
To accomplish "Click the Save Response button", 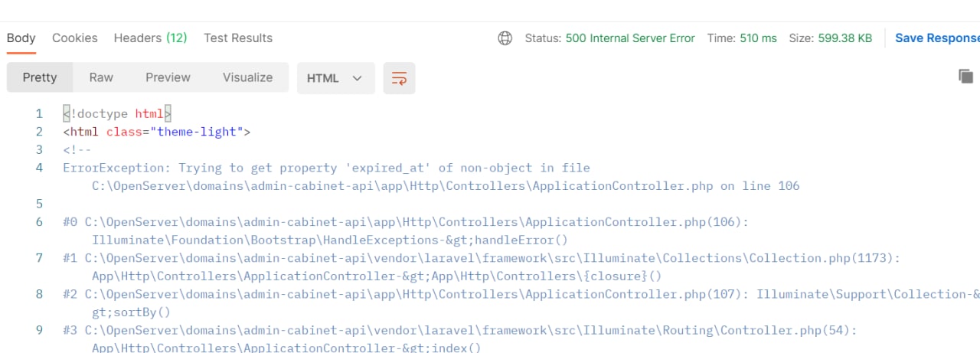I will (937, 38).
